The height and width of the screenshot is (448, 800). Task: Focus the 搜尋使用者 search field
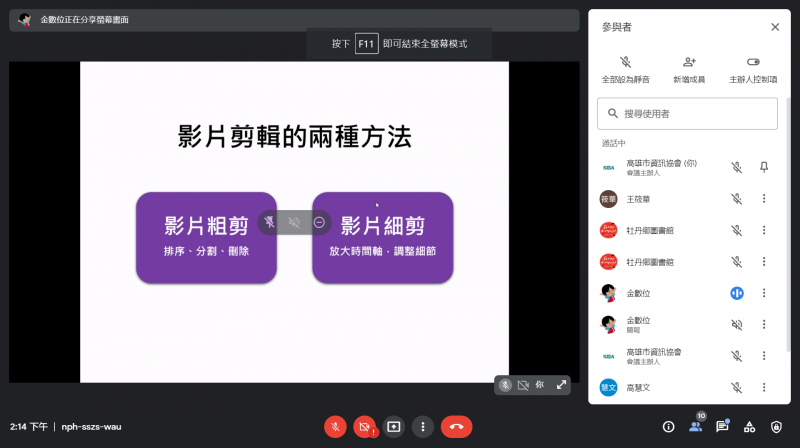pyautogui.click(x=687, y=113)
